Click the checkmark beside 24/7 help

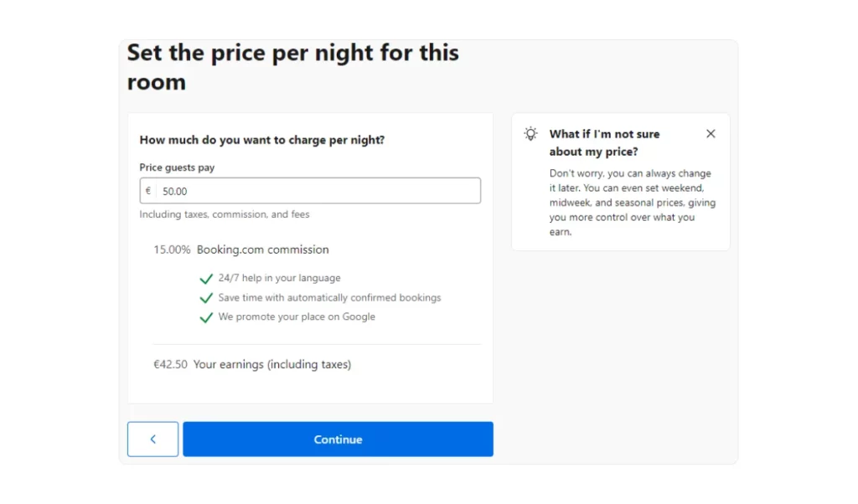(206, 279)
